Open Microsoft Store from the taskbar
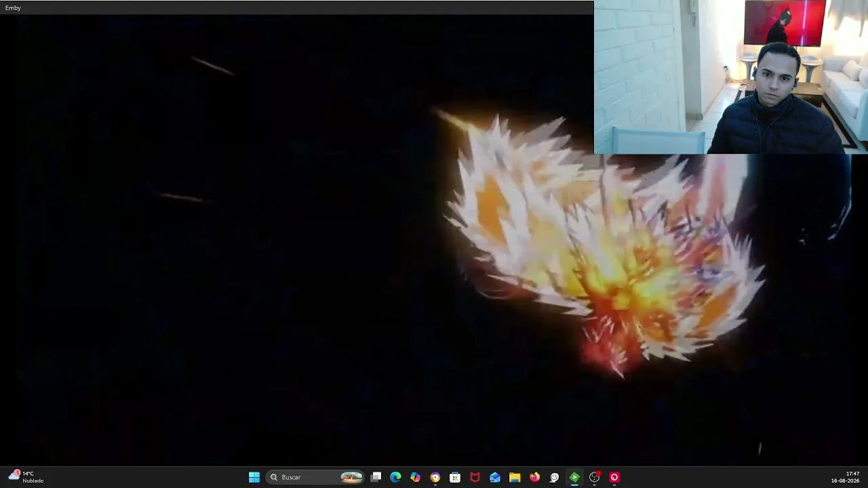This screenshot has width=868, height=488. [x=455, y=477]
